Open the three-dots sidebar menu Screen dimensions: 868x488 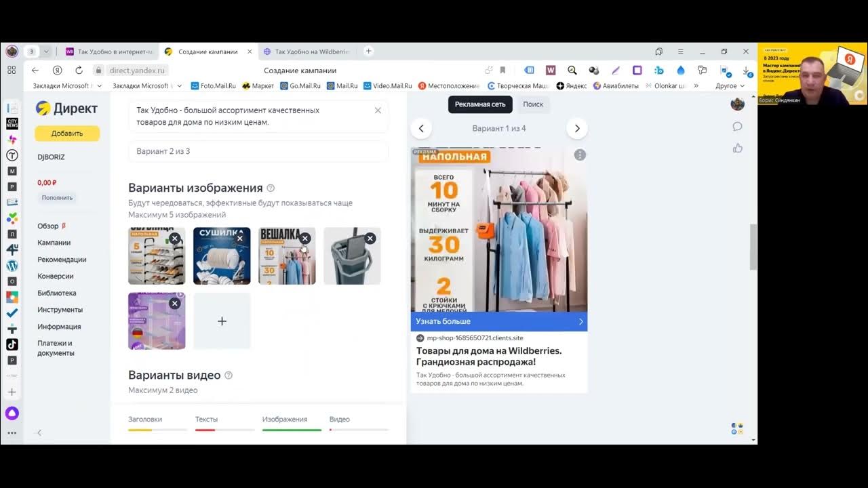click(x=12, y=432)
